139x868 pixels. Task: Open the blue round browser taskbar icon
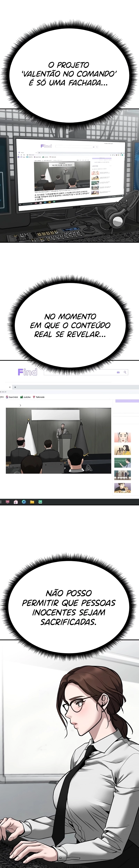click(x=24, y=502)
